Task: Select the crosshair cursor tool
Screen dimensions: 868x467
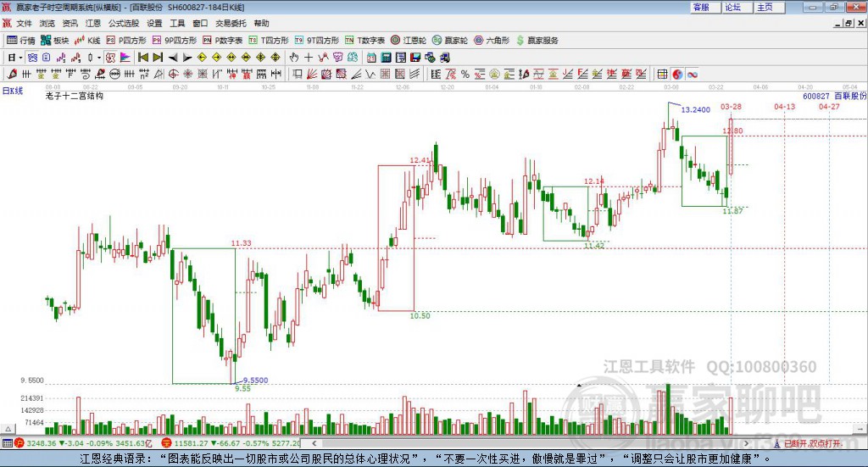Action: point(309,58)
